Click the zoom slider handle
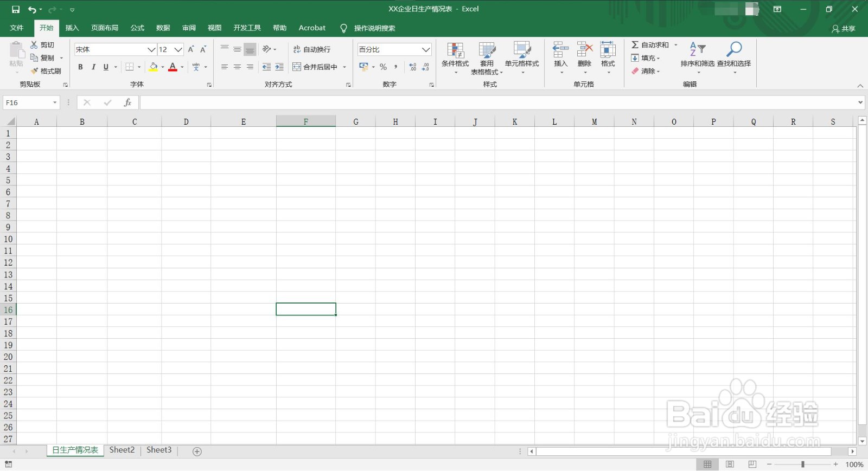Image resolution: width=868 pixels, height=471 pixels. pyautogui.click(x=803, y=464)
